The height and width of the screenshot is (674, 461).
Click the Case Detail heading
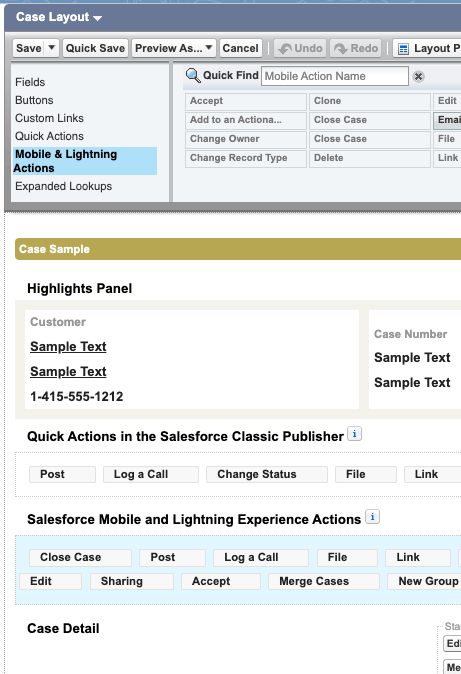[x=63, y=628]
